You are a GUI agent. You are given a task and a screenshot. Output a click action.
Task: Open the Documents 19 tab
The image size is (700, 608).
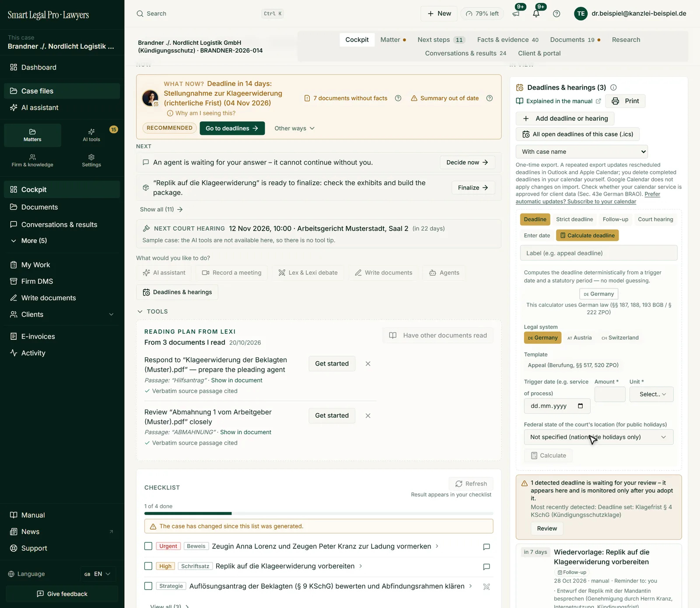click(575, 40)
